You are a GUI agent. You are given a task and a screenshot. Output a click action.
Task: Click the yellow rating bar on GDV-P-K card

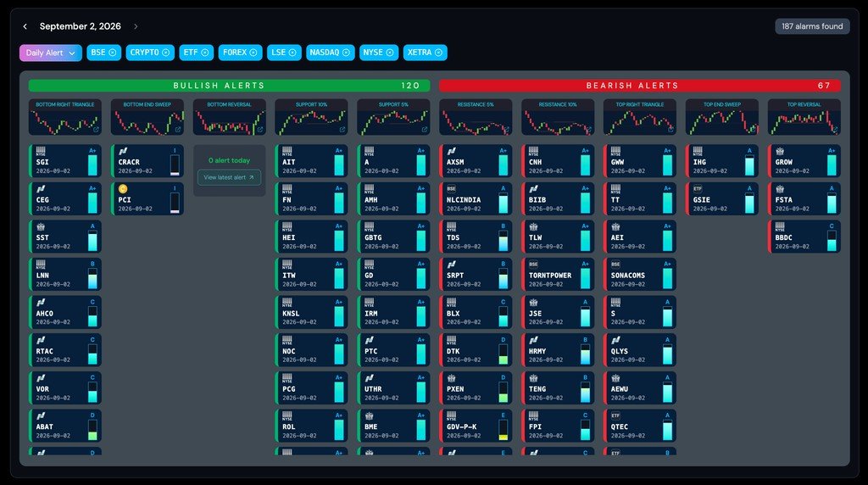(x=504, y=430)
